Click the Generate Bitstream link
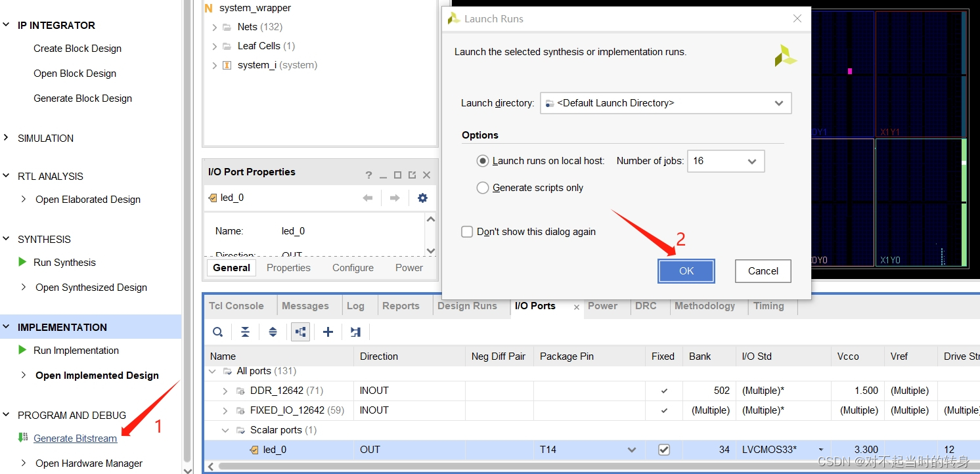This screenshot has width=980, height=474. point(76,439)
